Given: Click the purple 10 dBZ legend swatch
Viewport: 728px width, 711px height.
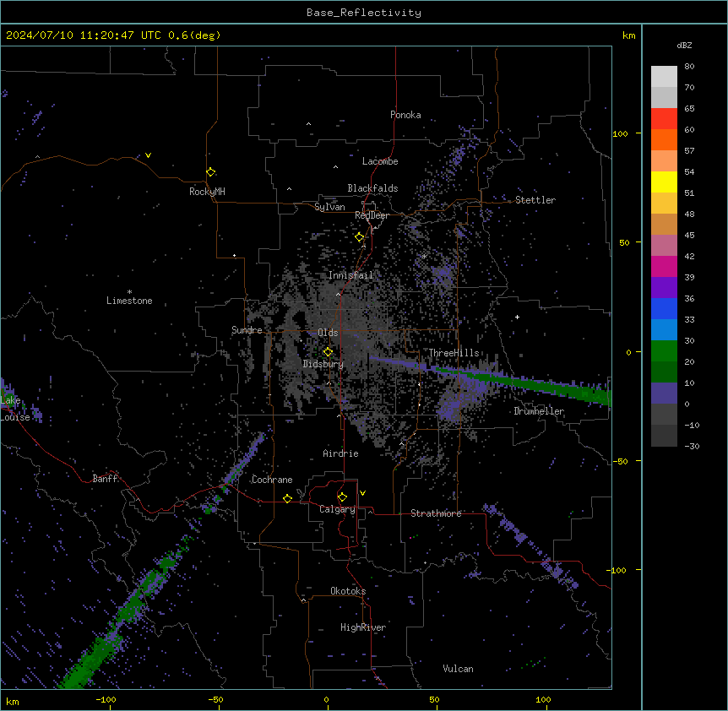Looking at the screenshot, I should point(664,393).
